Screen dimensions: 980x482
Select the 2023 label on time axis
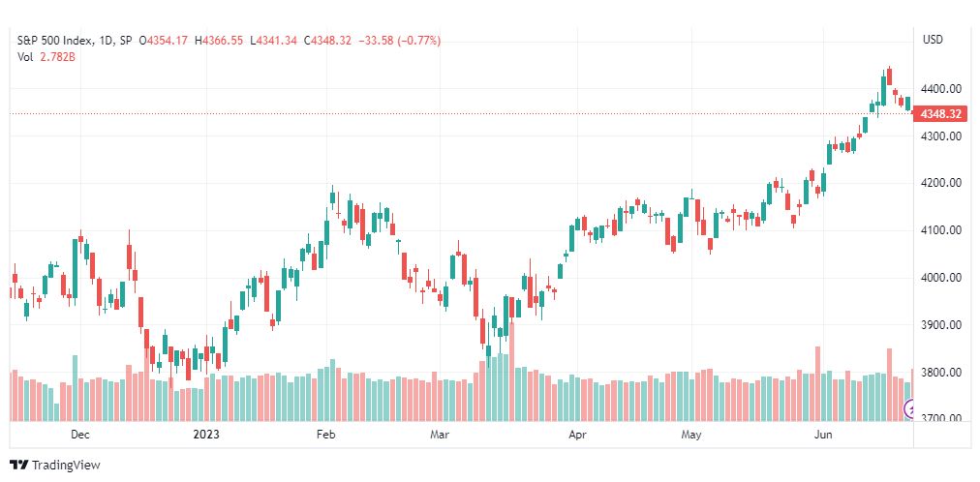tap(206, 435)
